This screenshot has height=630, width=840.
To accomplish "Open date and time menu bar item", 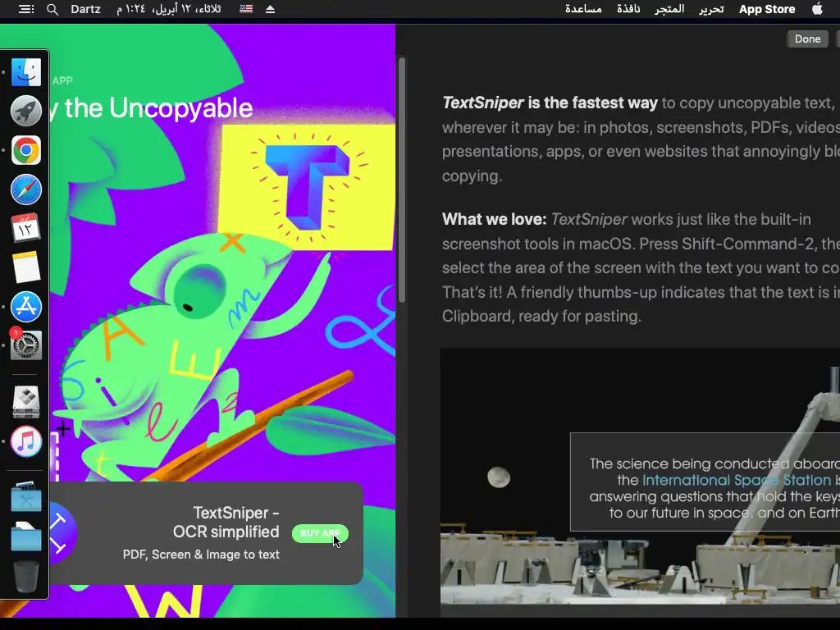I will pyautogui.click(x=169, y=9).
